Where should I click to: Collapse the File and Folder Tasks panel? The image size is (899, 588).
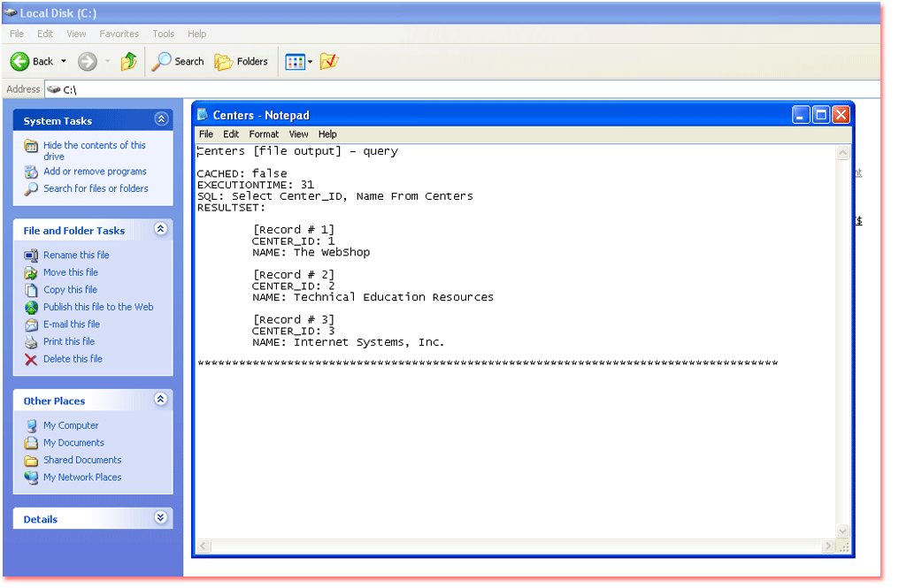(x=161, y=229)
